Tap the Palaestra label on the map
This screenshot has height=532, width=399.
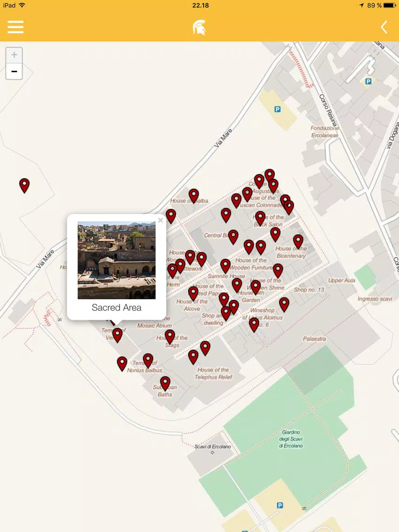coord(314,339)
